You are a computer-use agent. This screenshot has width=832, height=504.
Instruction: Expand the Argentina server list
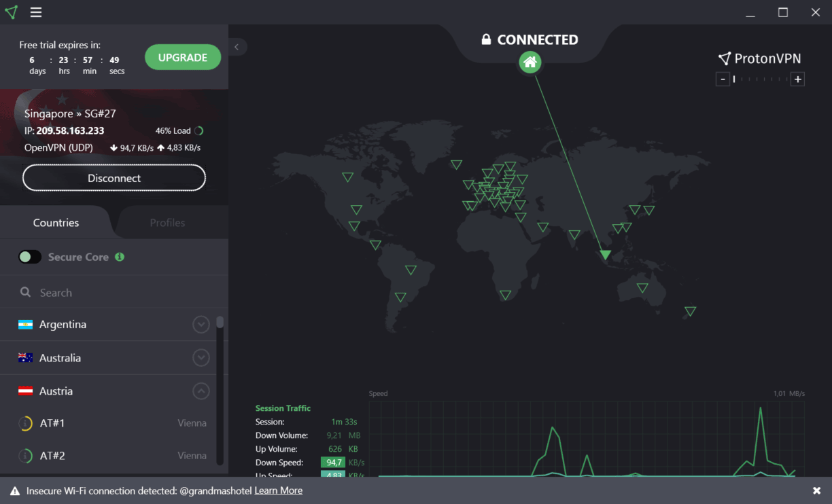point(201,325)
